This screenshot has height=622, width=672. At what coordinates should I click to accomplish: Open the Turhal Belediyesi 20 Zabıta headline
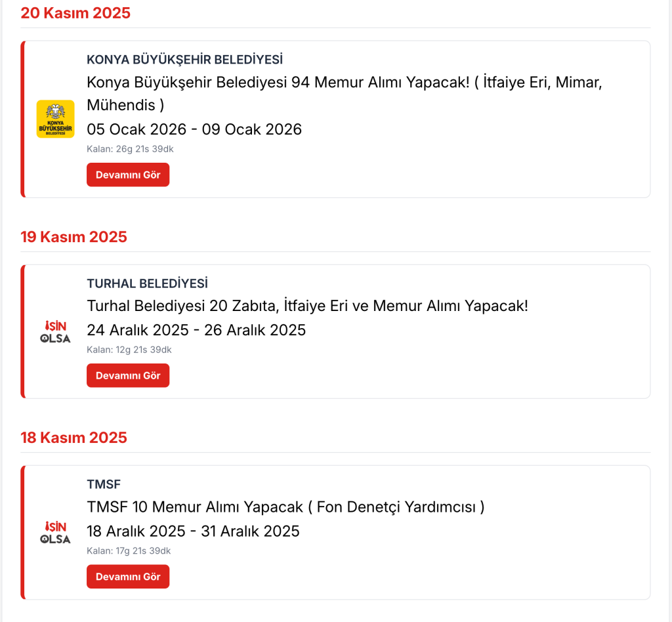point(307,306)
